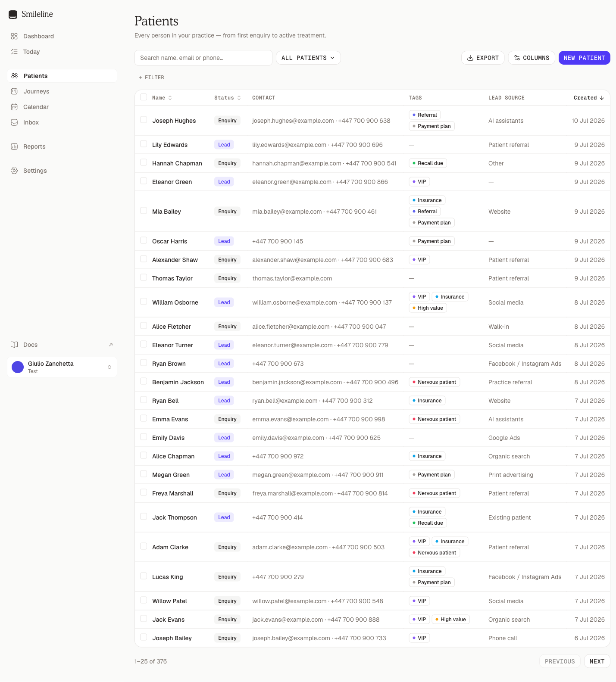616x682 pixels.
Task: Select Mia Bailey's checkbox
Action: tap(144, 211)
